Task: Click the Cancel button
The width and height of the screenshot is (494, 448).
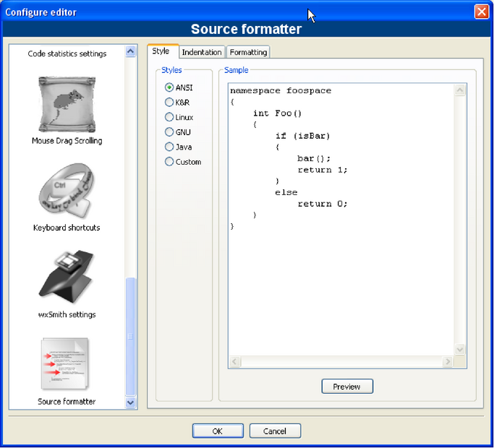Action: coord(275,431)
